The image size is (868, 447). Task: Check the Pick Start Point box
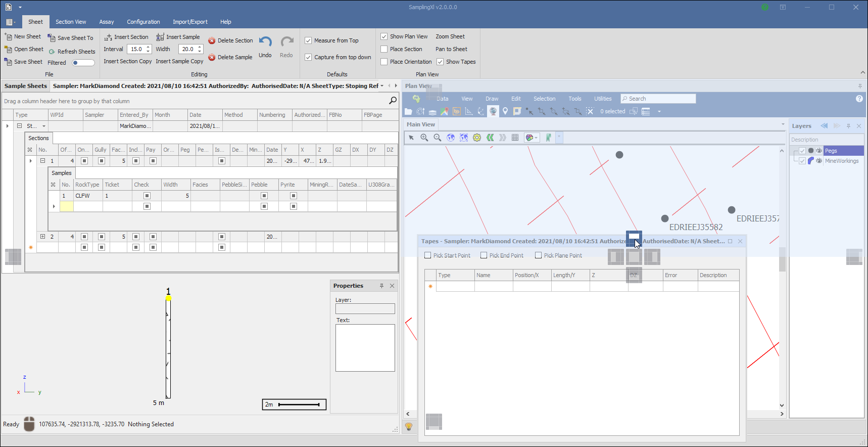428,255
